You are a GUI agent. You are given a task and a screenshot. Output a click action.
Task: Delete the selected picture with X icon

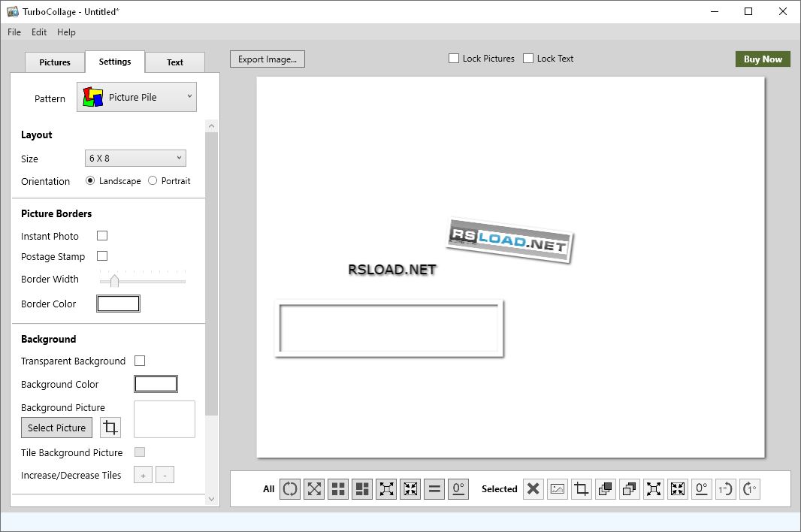click(533, 489)
